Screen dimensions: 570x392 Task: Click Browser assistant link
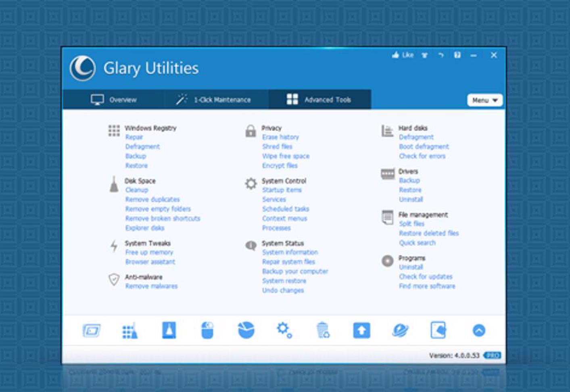(150, 262)
